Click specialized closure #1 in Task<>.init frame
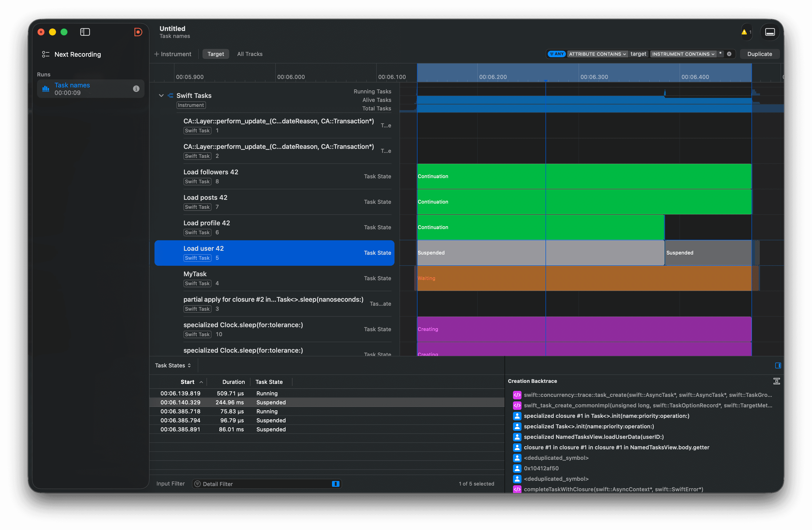 point(606,416)
